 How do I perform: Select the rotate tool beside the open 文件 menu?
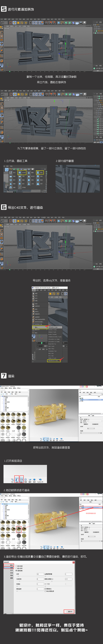coord(54,294)
